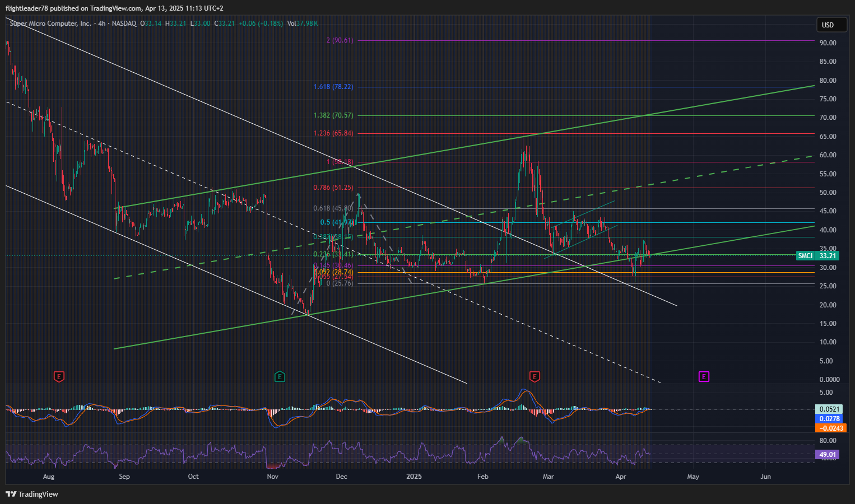This screenshot has width=855, height=504.
Task: Click the 2025 label on the time axis
Action: [x=414, y=477]
